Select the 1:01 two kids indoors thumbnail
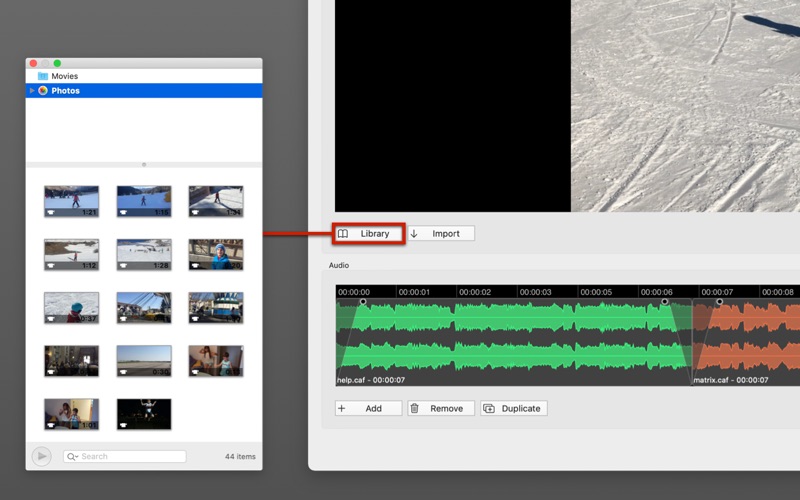The image size is (800, 500). pos(71,414)
